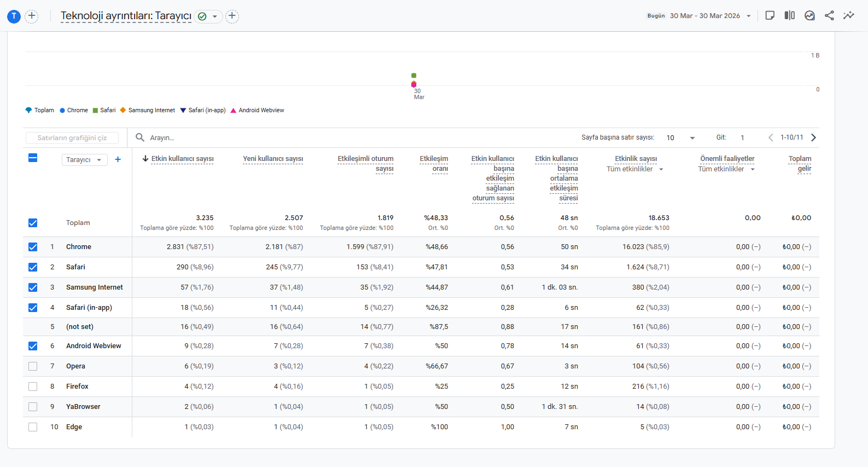
Task: Tick the Firefox row checkbox
Action: [33, 387]
